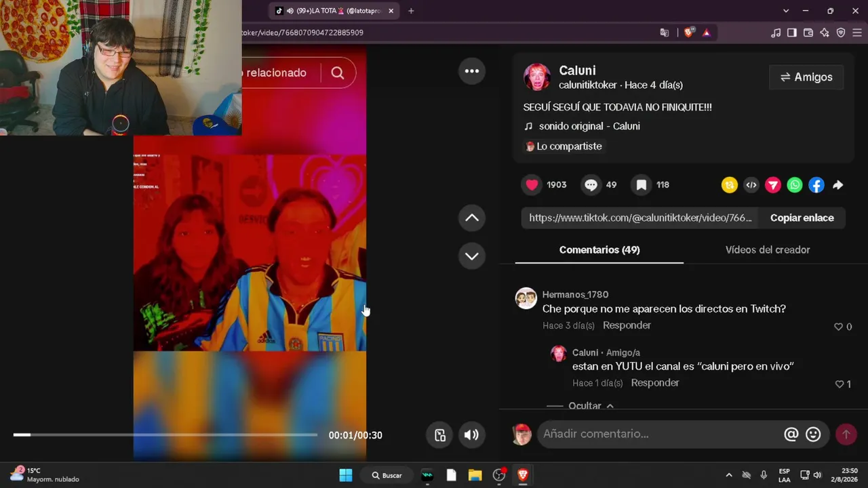
Task: Switch to the Comentarios (49) tab
Action: point(599,250)
